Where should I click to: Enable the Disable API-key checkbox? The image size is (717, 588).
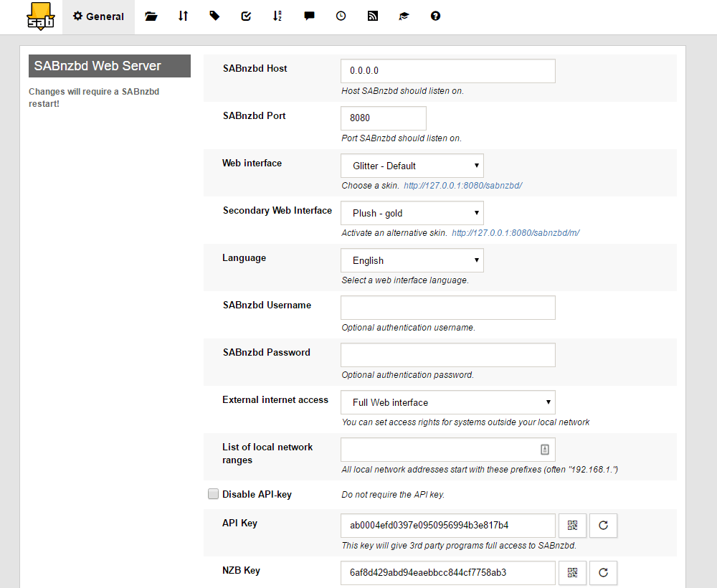coord(213,493)
